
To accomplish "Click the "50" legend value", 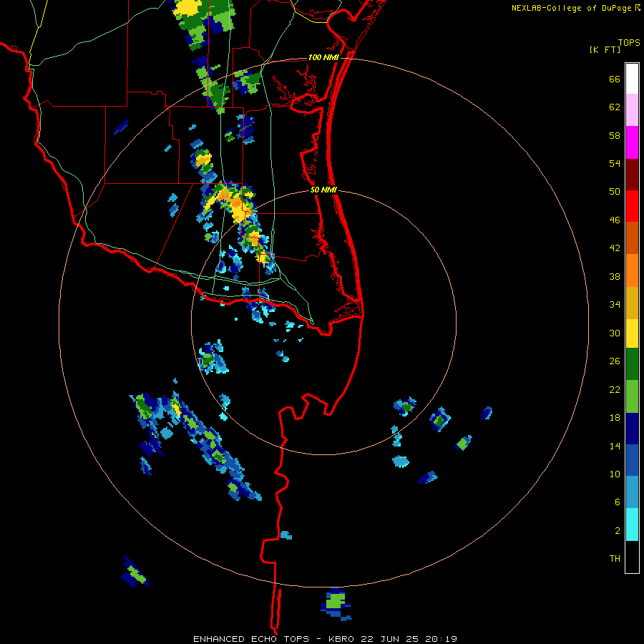I will pos(615,192).
